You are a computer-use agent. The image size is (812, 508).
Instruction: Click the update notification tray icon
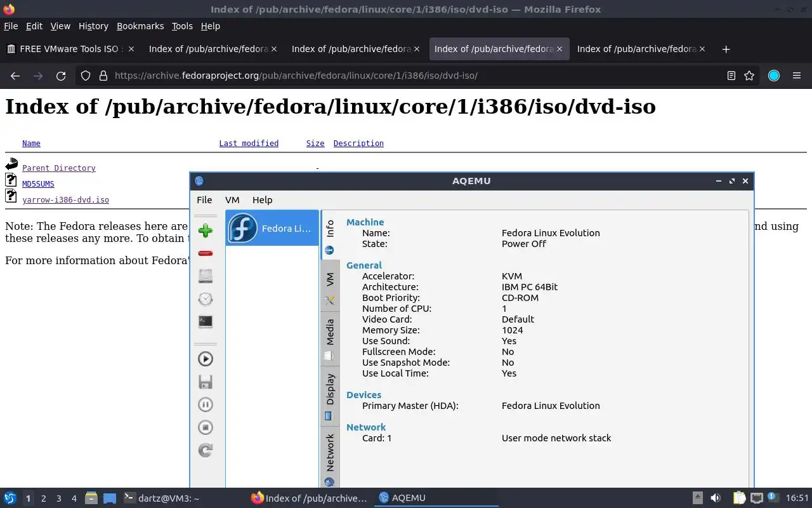(773, 497)
